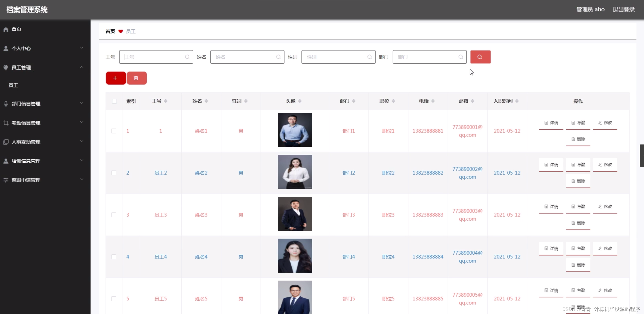Click the trash icon for batch delete

tap(136, 78)
